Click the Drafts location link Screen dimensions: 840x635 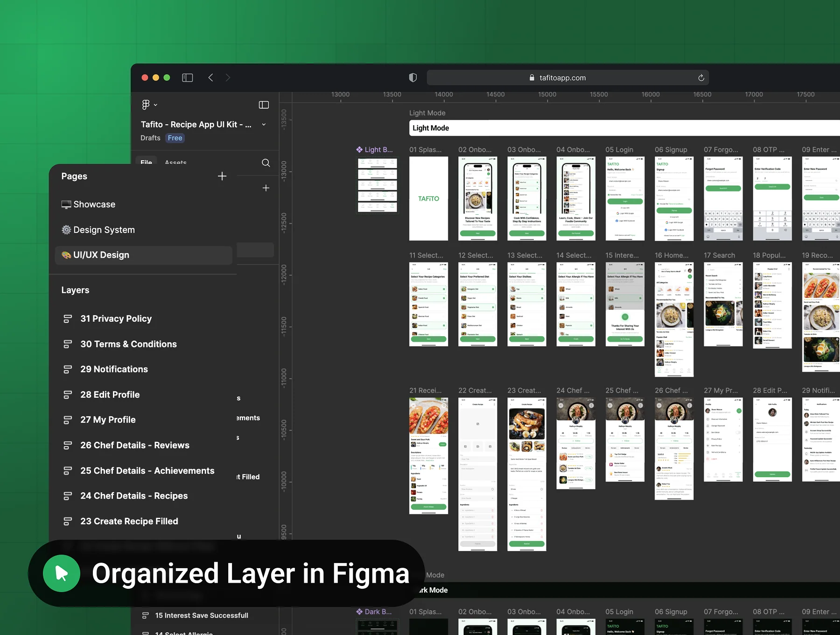click(x=150, y=138)
